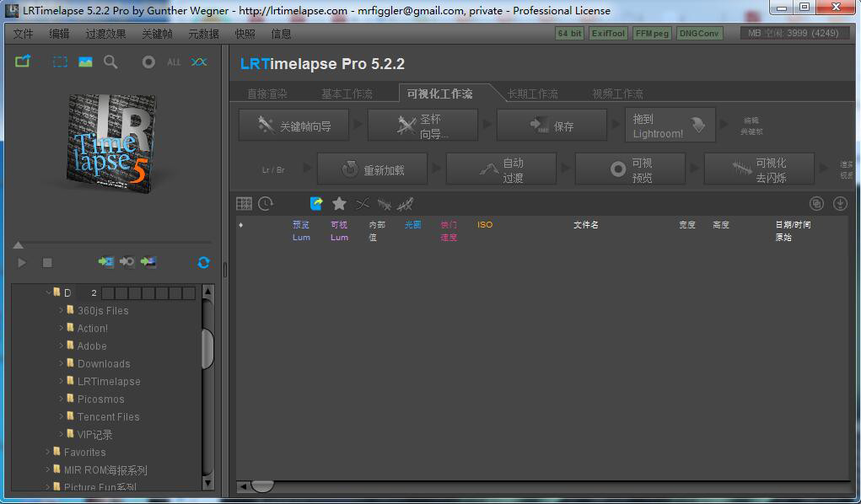
Task: Sort table by 光圈 column header
Action: coord(413,224)
